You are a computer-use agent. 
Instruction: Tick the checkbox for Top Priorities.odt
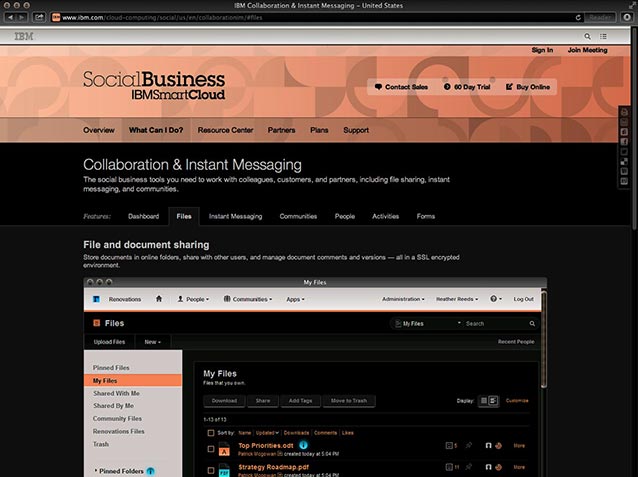210,447
